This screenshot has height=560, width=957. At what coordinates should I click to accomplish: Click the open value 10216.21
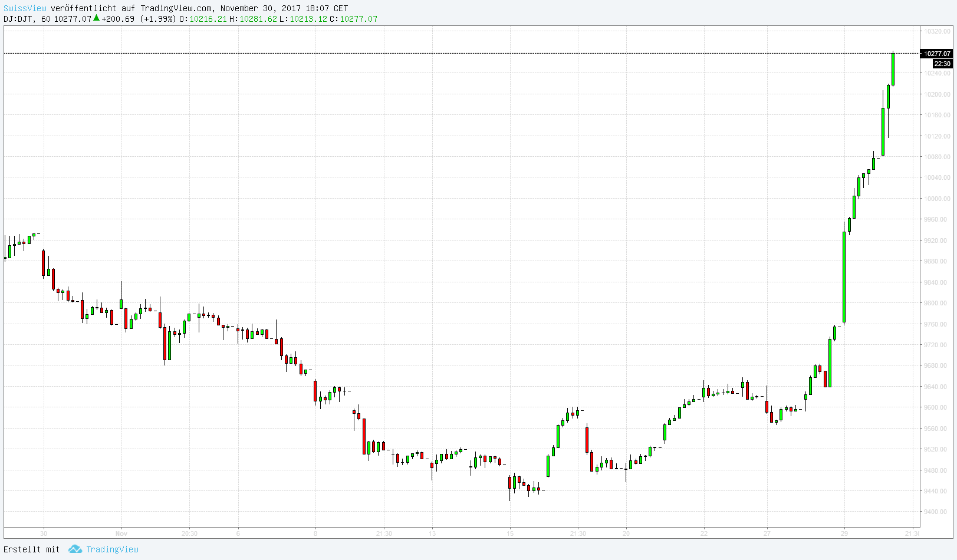pos(208,19)
